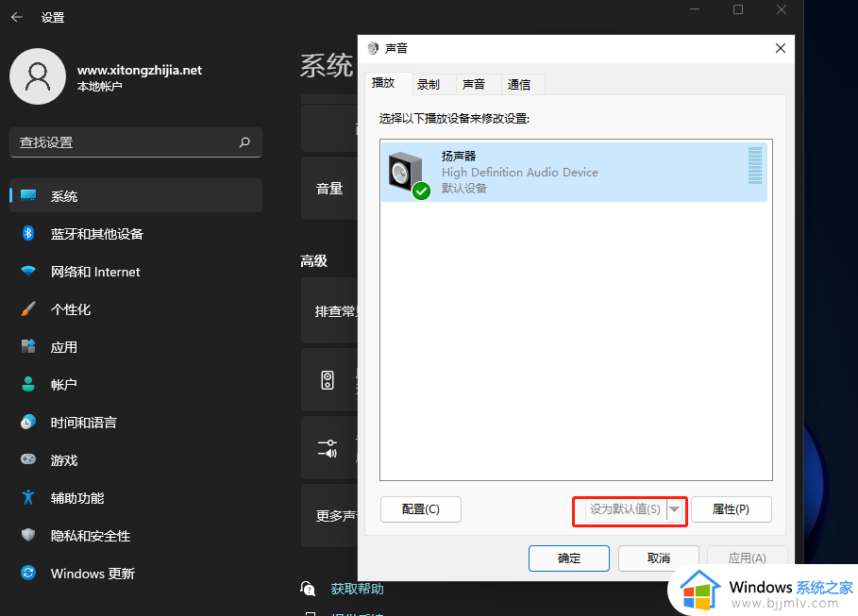Viewport: 858px width, 616px height.
Task: Click the 取消 button
Action: [x=659, y=558]
